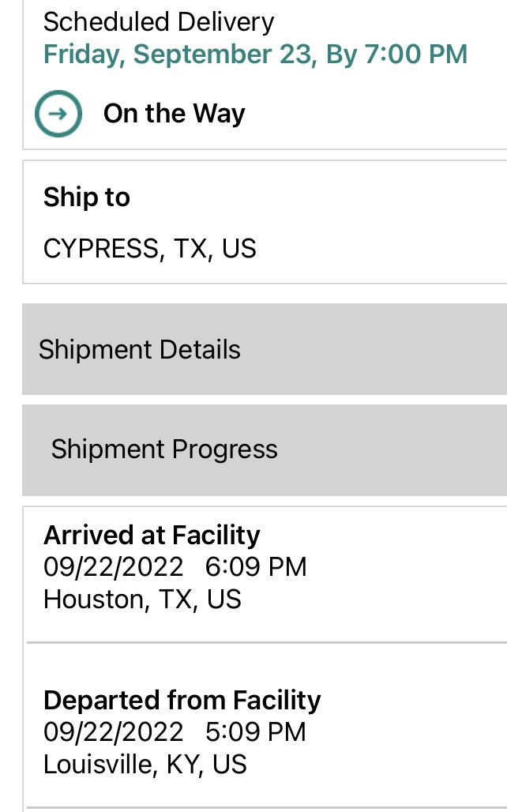Expand the Shipment Details section
The image size is (507, 812).
(140, 349)
